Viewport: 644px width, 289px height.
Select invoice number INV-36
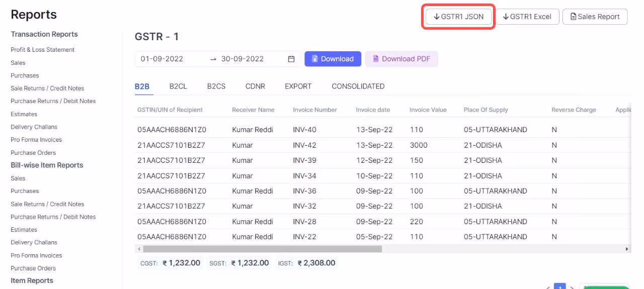(305, 191)
